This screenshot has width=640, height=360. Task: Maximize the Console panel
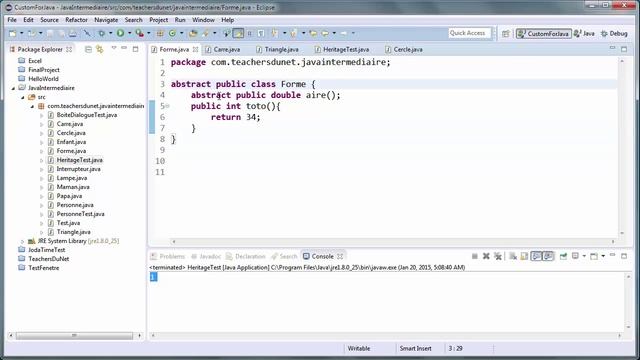[624, 256]
